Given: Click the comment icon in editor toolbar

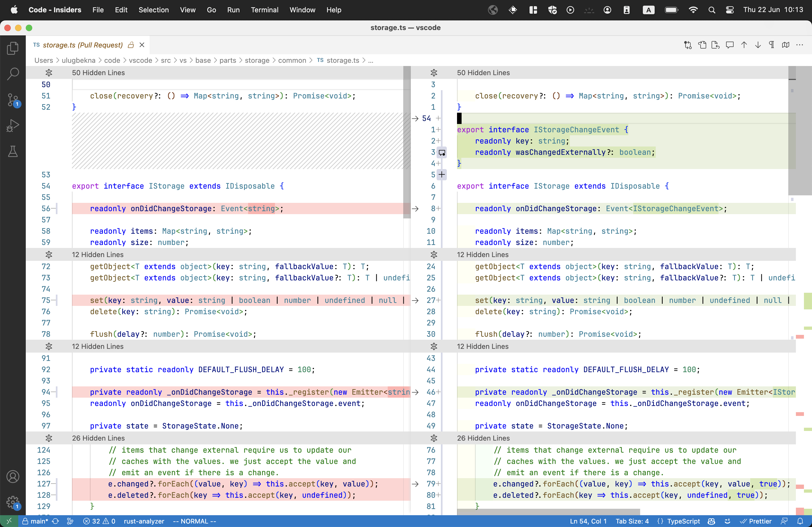Looking at the screenshot, I should [x=730, y=45].
